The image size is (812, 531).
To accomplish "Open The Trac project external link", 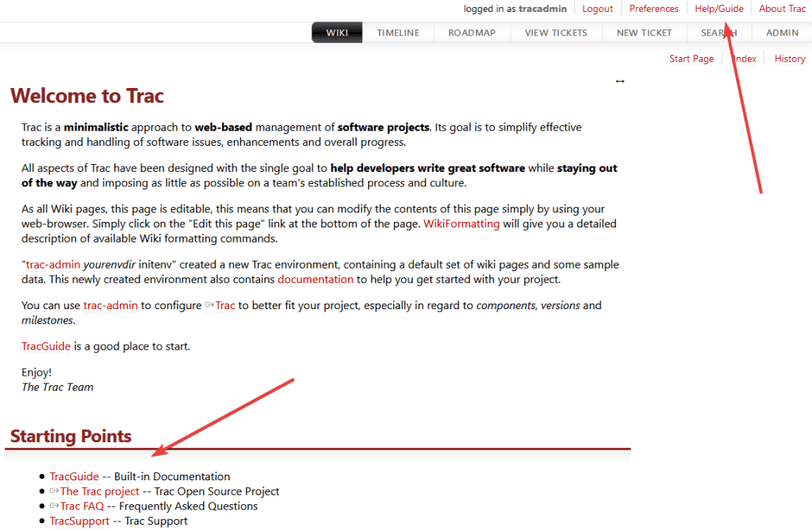I will pos(99,491).
